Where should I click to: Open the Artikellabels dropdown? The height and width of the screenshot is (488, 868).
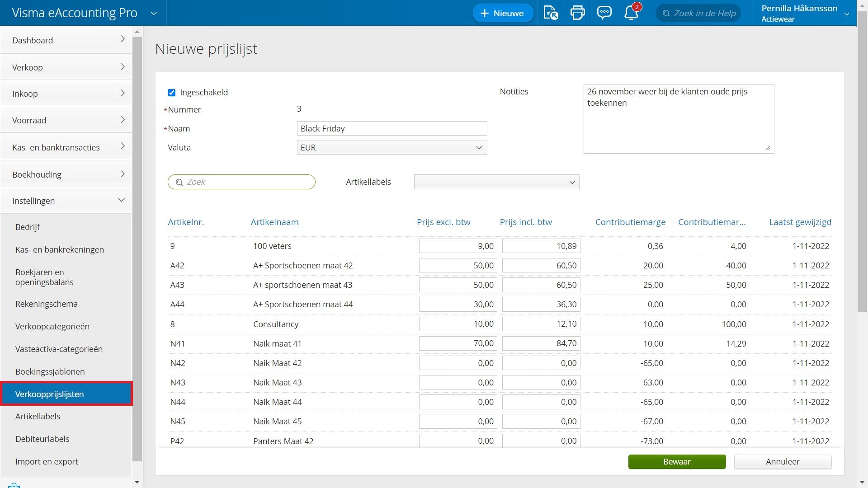(x=496, y=182)
